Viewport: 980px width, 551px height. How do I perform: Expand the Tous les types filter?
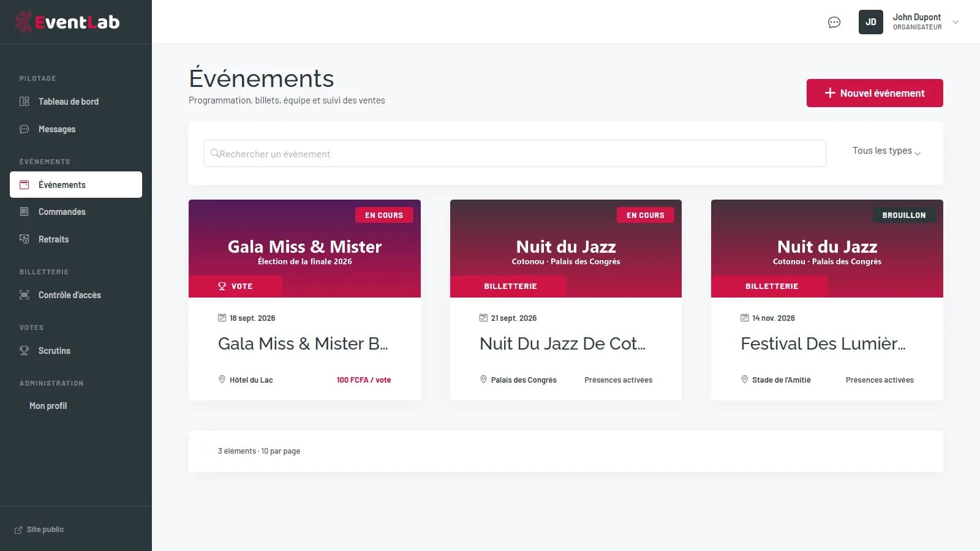tap(886, 151)
